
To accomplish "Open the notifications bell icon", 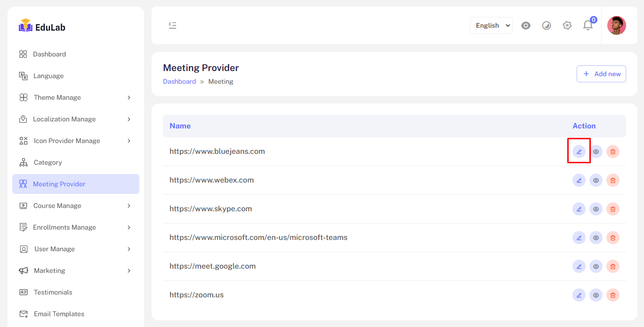I will pyautogui.click(x=588, y=25).
